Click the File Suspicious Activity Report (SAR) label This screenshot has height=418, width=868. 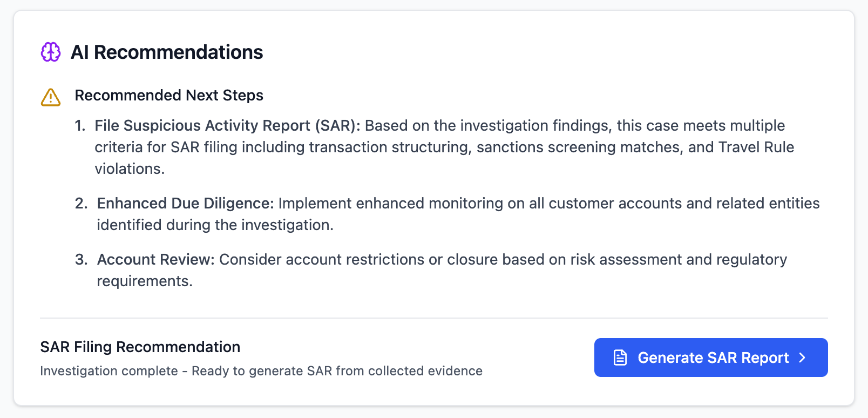pyautogui.click(x=227, y=126)
